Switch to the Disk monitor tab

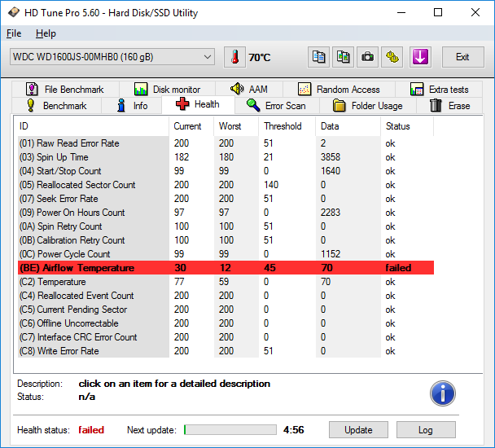168,90
